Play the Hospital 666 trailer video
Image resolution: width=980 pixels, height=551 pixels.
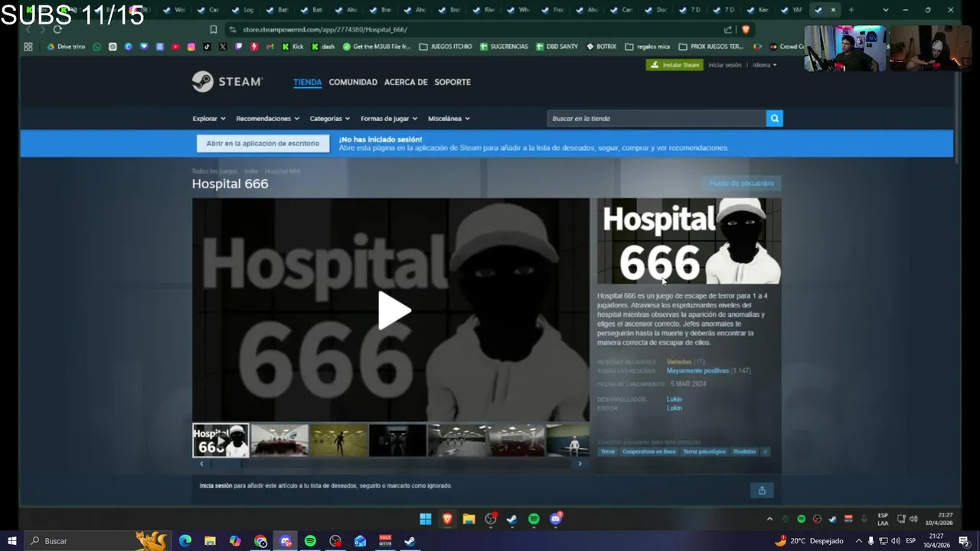click(394, 310)
